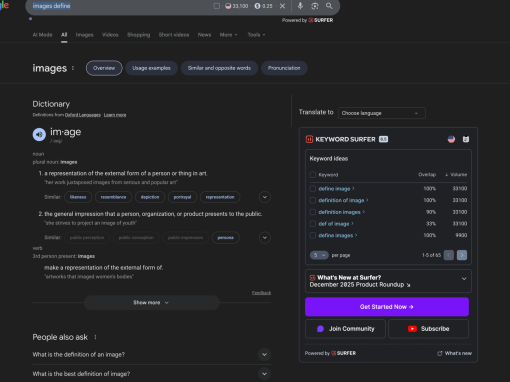Click the 'depiction' synonym chip
This screenshot has height=382, width=510.
[x=150, y=197]
